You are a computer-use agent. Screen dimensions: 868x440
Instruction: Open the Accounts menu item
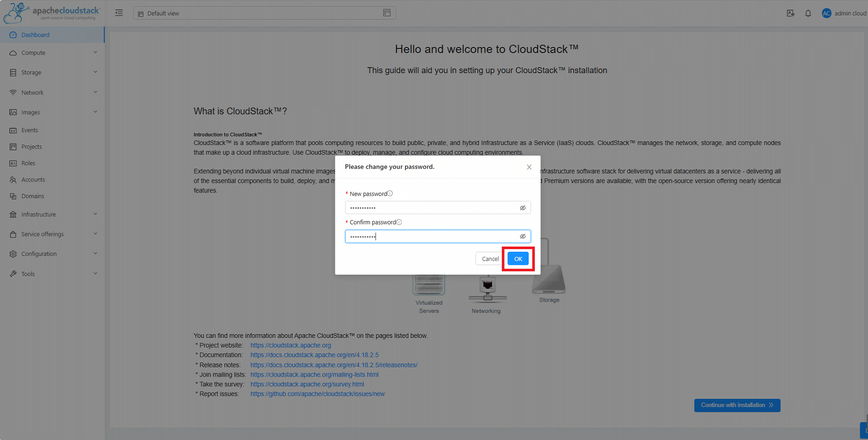click(52, 180)
